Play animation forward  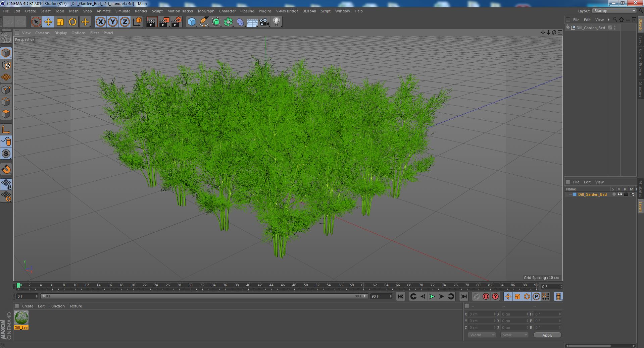[x=432, y=296]
